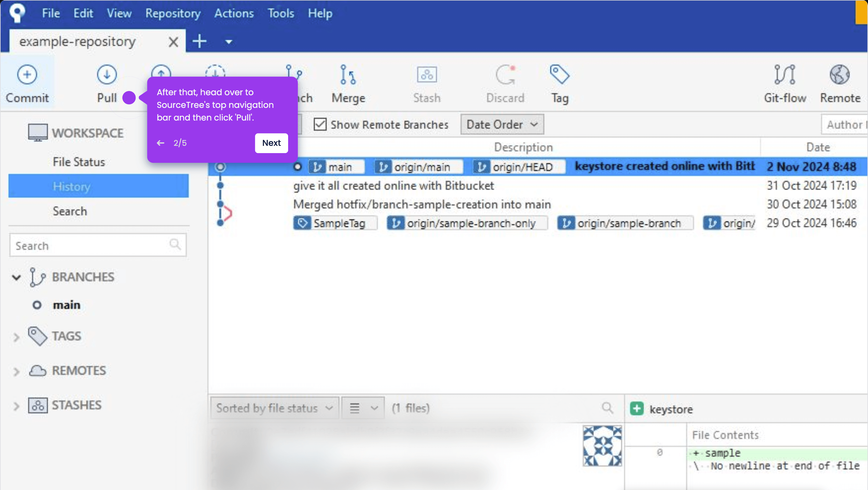
Task: Close the example-repository tab
Action: (173, 42)
